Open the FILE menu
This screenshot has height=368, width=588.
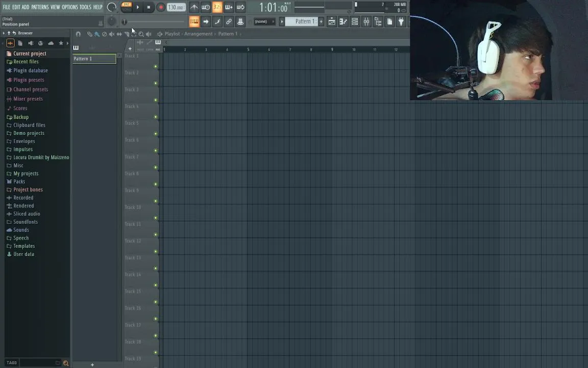click(x=6, y=7)
